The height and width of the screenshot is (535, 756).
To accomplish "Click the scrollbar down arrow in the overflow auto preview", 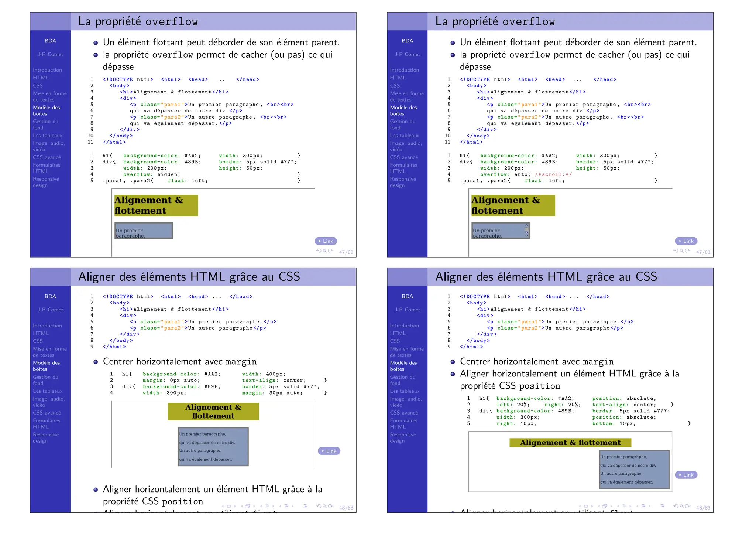I will coord(526,236).
